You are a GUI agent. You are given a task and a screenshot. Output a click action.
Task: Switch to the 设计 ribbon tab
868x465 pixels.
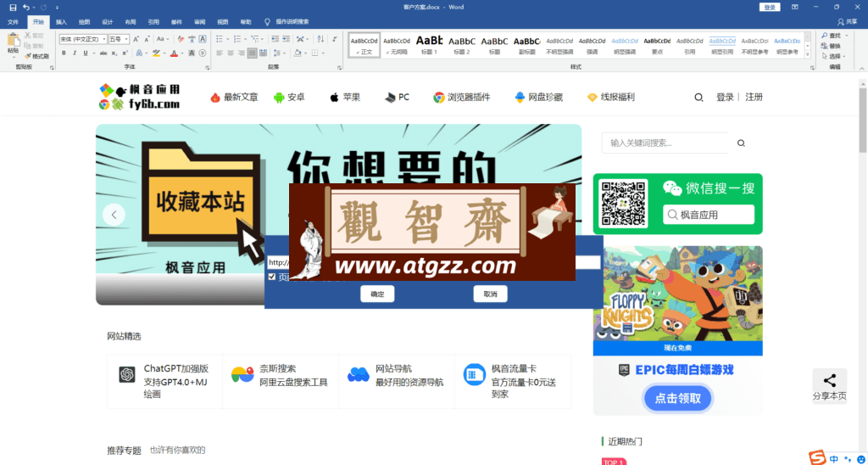108,22
